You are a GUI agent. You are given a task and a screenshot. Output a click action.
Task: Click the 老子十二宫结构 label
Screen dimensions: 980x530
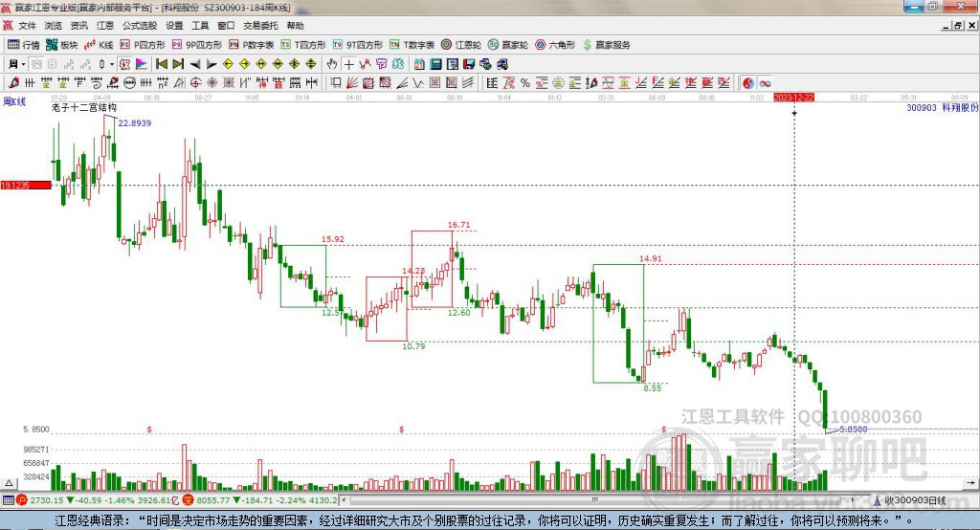[x=84, y=107]
